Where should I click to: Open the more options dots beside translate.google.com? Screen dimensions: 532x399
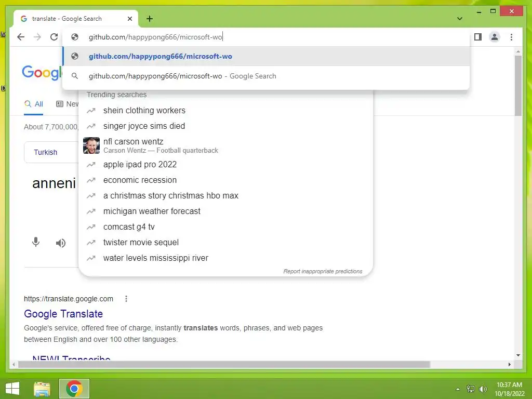click(x=126, y=299)
